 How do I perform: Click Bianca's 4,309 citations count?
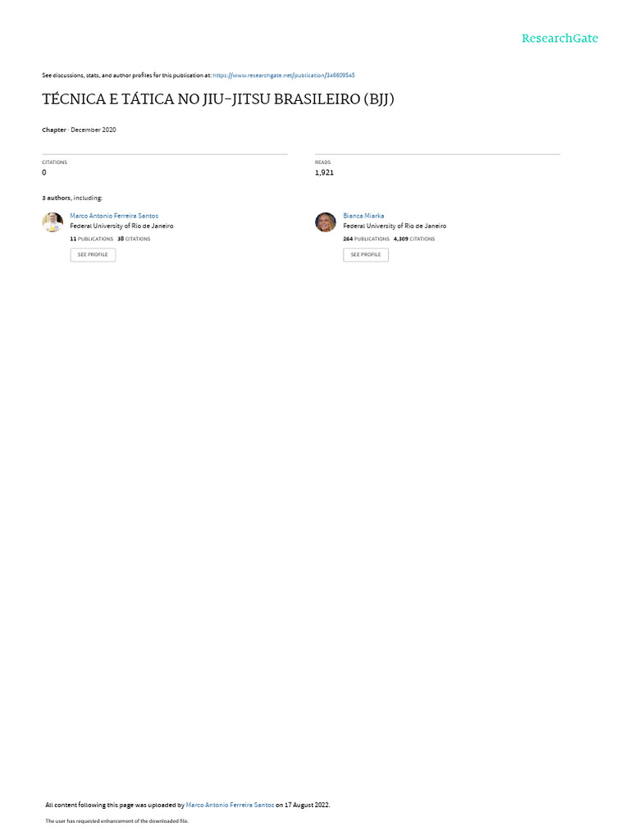pyautogui.click(x=414, y=239)
